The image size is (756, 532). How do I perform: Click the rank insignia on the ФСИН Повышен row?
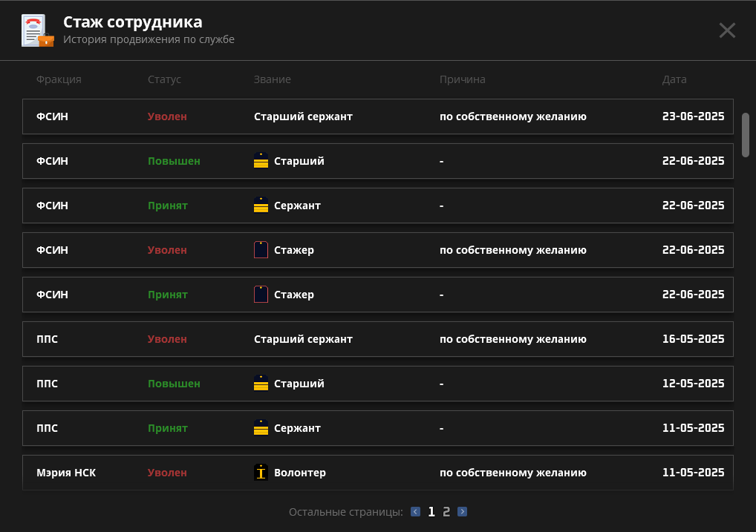261,161
